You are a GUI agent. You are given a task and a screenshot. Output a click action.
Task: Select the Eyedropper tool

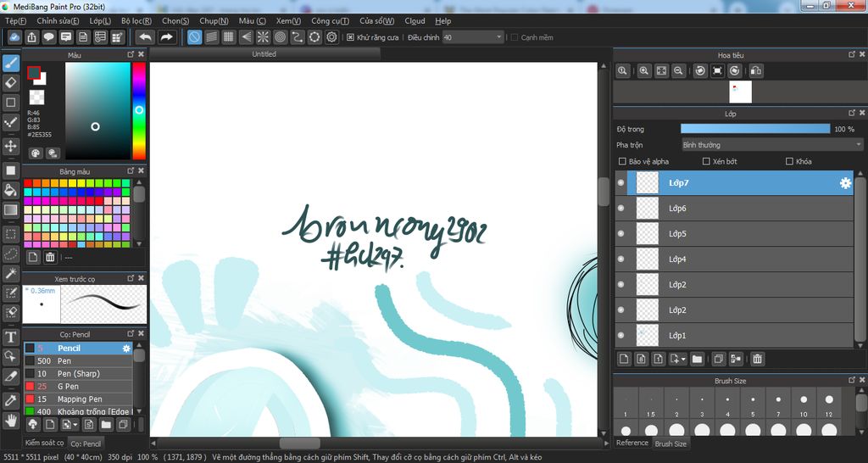(x=11, y=399)
